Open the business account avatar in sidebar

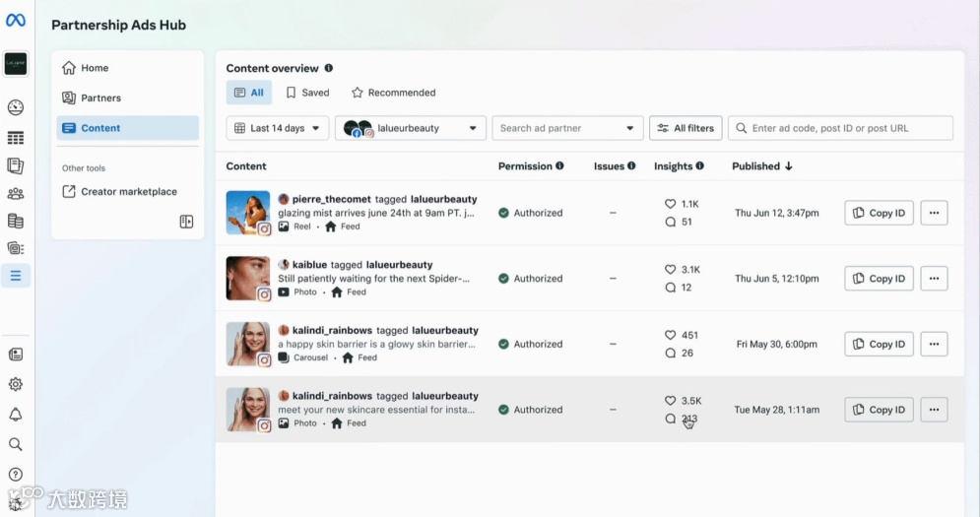[16, 64]
